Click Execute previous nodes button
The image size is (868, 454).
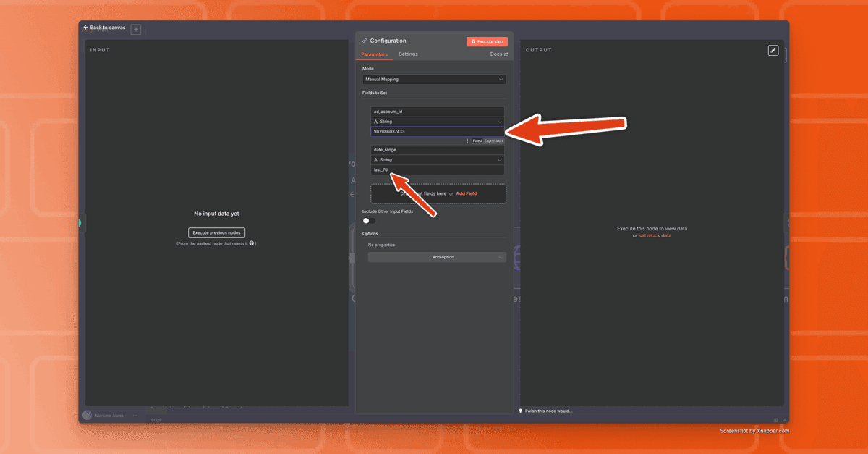pos(217,233)
